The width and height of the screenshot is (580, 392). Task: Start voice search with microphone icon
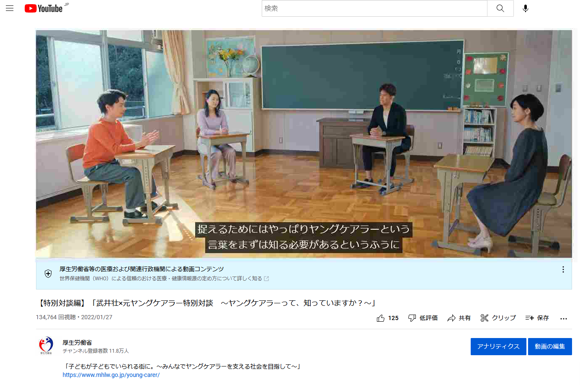[x=525, y=8]
